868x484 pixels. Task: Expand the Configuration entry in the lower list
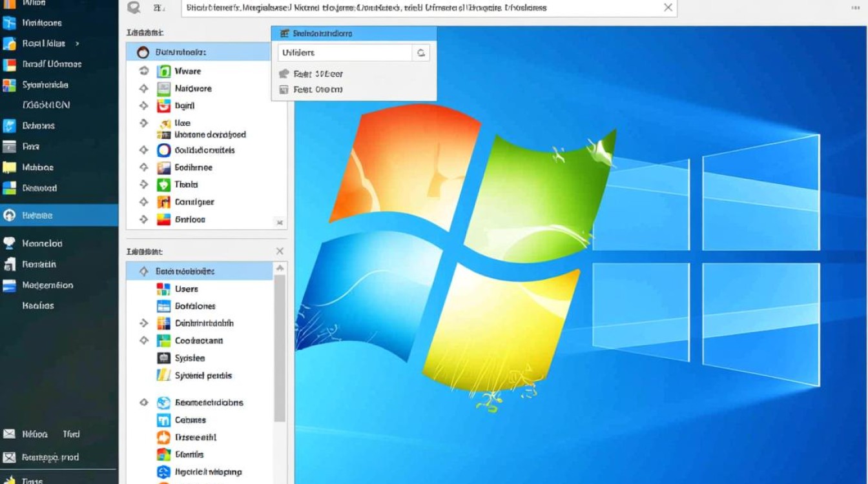coord(143,341)
